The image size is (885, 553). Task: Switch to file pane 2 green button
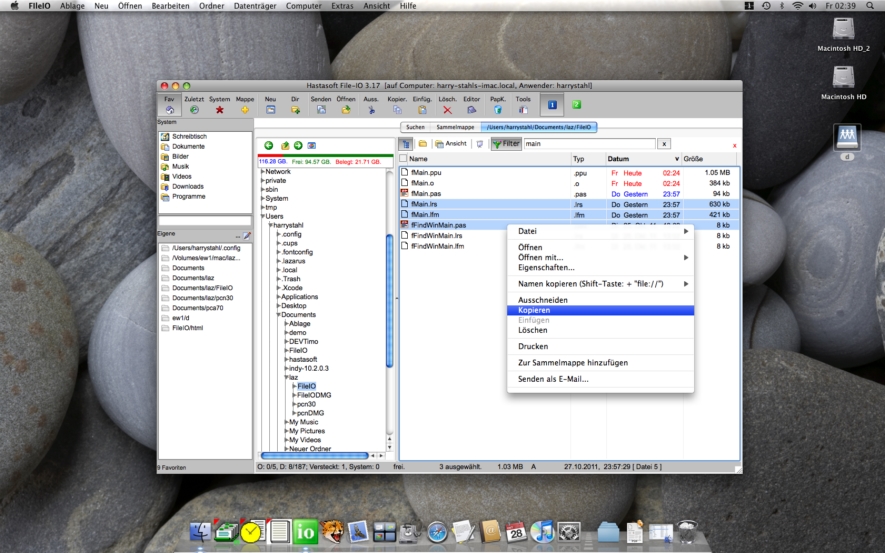click(x=576, y=105)
